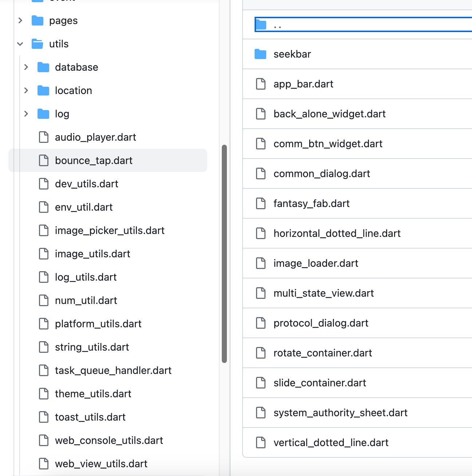Screen dimensions: 472x476
Task: Click file icon beside image_loader.dart
Action: 261,264
